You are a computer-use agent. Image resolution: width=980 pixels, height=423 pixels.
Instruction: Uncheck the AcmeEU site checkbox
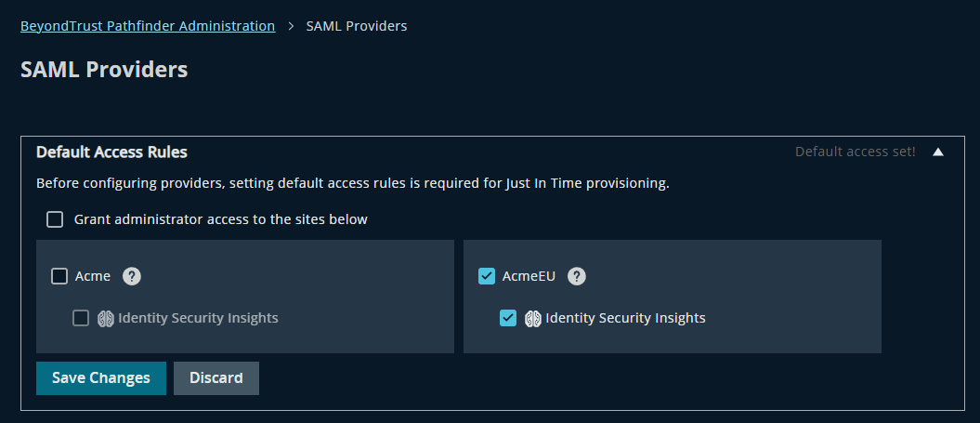486,276
